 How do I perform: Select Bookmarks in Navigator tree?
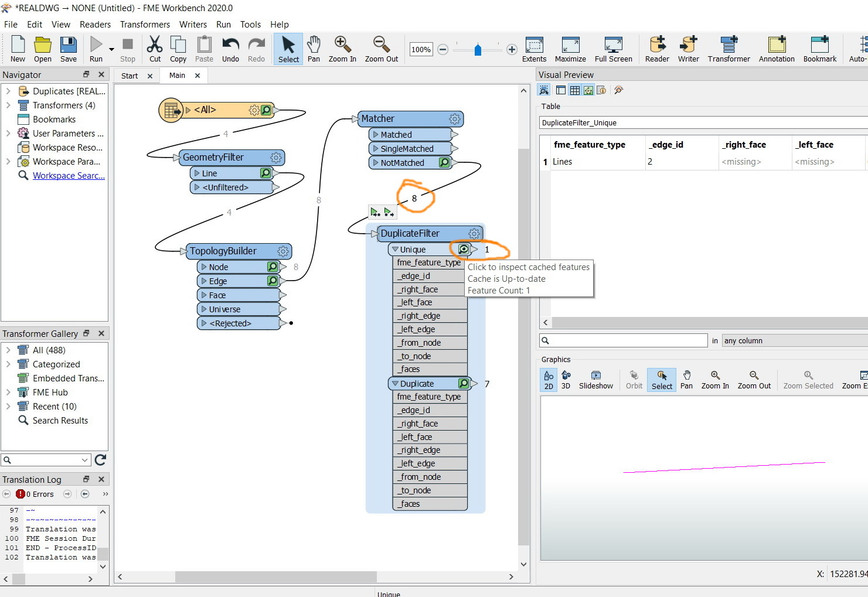pos(54,120)
